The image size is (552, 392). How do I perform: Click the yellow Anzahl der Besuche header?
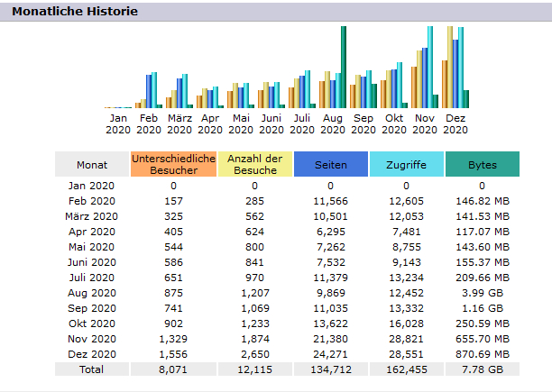pyautogui.click(x=255, y=165)
